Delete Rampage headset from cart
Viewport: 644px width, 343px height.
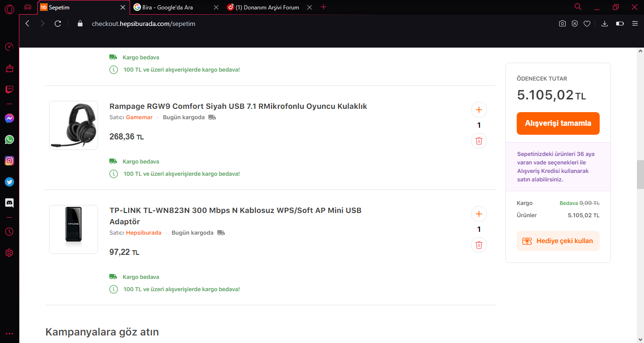tap(479, 141)
